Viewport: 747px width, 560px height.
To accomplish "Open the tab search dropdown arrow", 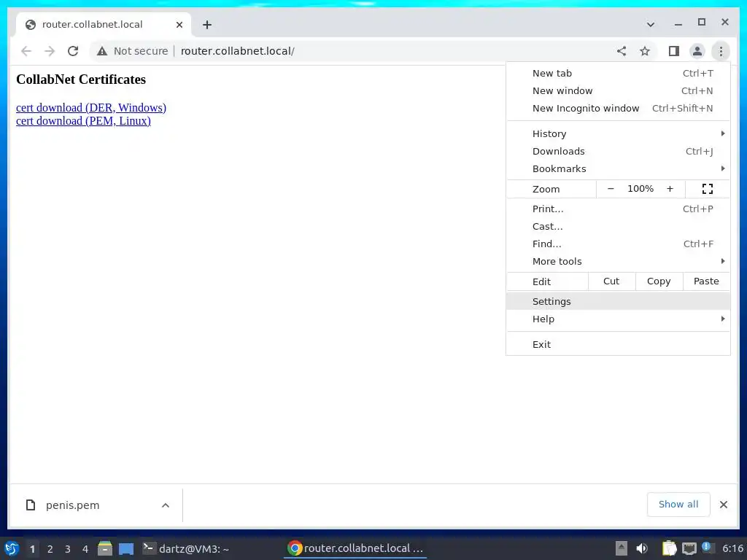I will [x=650, y=24].
